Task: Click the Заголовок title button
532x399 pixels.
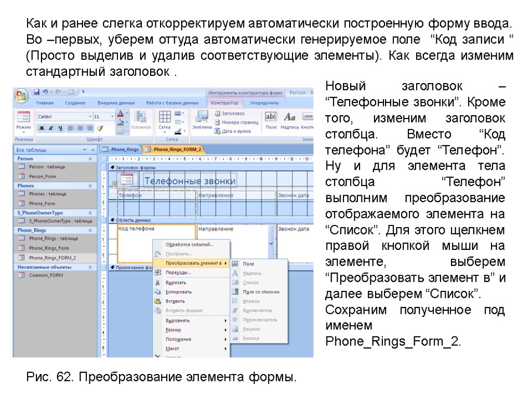Action: [x=229, y=114]
